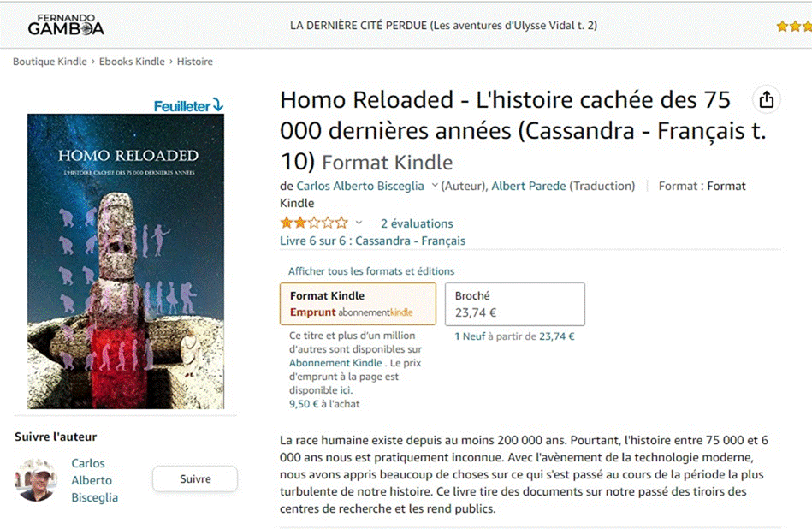Click the Homo Reloaded book cover
812x529 pixels.
126,262
